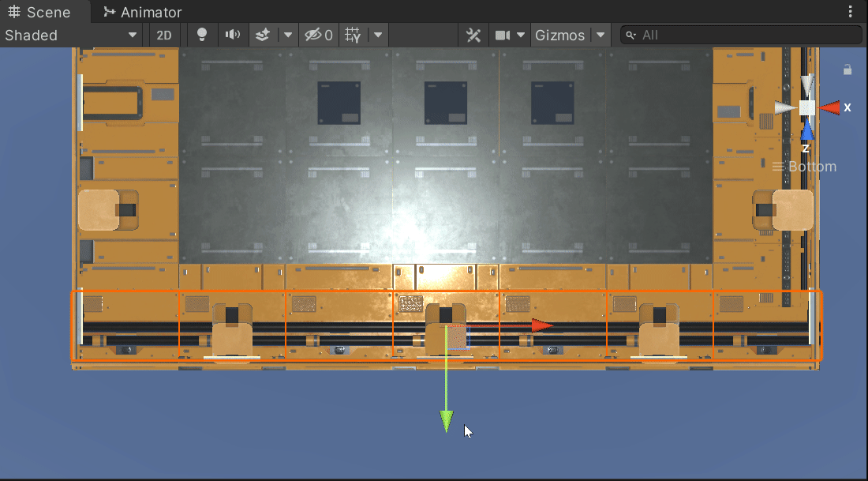The height and width of the screenshot is (481, 868).
Task: Click the grey left axis cone
Action: [x=785, y=108]
